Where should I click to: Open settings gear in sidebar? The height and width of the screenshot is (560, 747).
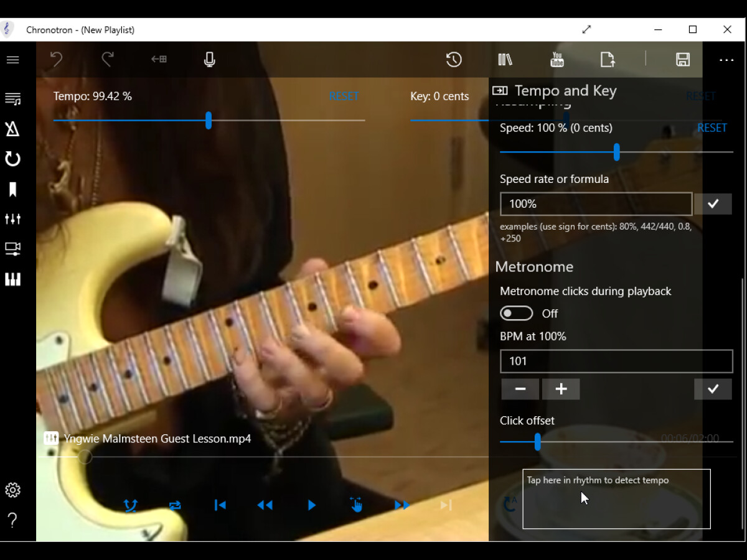click(x=12, y=490)
